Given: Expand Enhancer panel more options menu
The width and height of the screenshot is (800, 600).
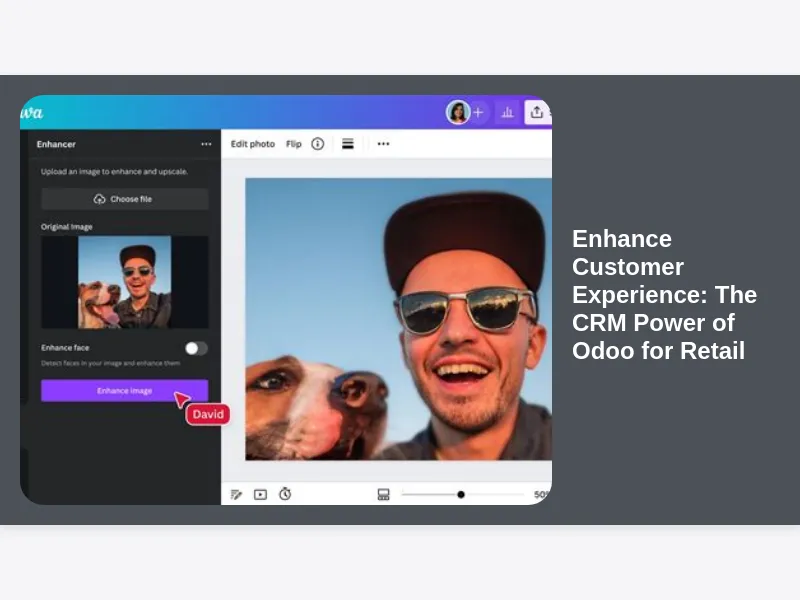Looking at the screenshot, I should pos(206,144).
